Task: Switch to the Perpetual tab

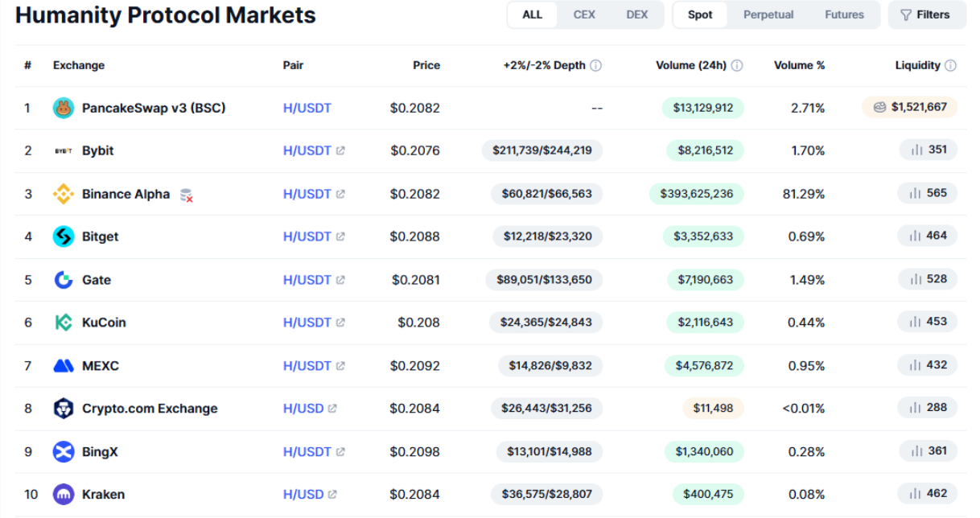Action: tap(768, 14)
